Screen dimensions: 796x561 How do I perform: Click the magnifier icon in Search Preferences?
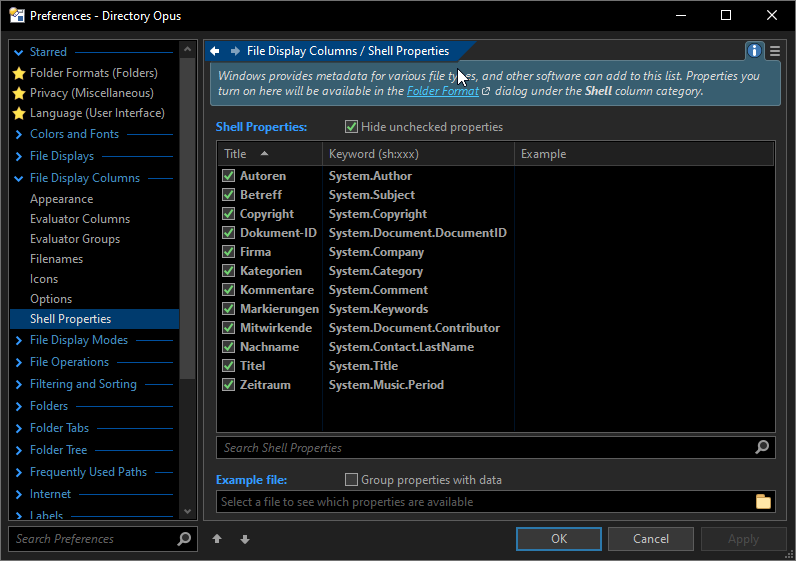pyautogui.click(x=184, y=539)
